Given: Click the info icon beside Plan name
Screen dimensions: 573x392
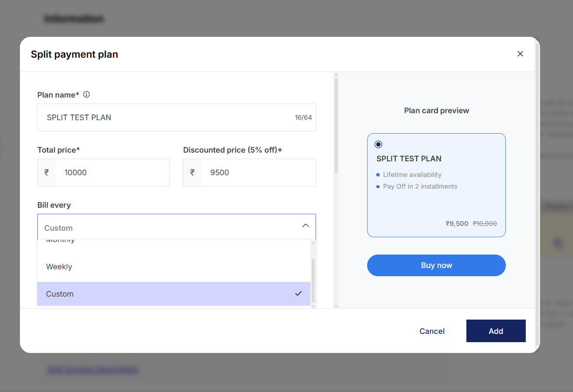Looking at the screenshot, I should pos(87,95).
